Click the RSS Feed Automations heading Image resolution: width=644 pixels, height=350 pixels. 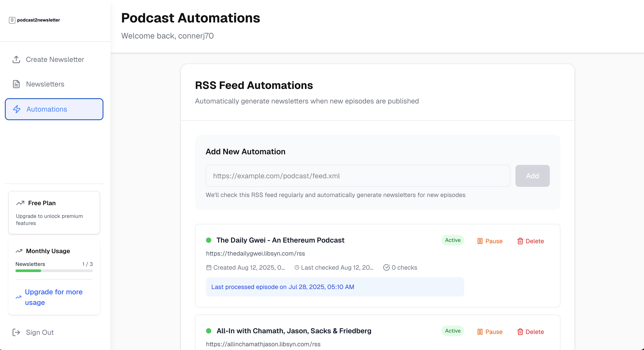coord(254,85)
